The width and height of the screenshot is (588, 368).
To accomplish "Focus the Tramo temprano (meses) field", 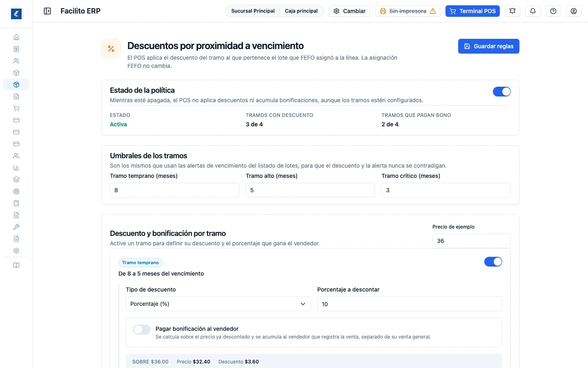I will coord(174,190).
